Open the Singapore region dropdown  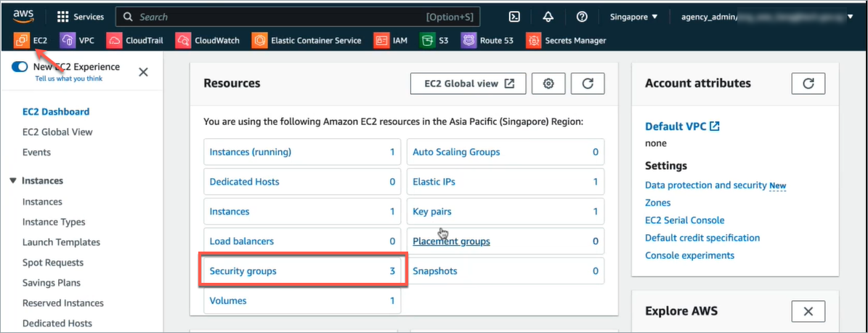pyautogui.click(x=634, y=17)
